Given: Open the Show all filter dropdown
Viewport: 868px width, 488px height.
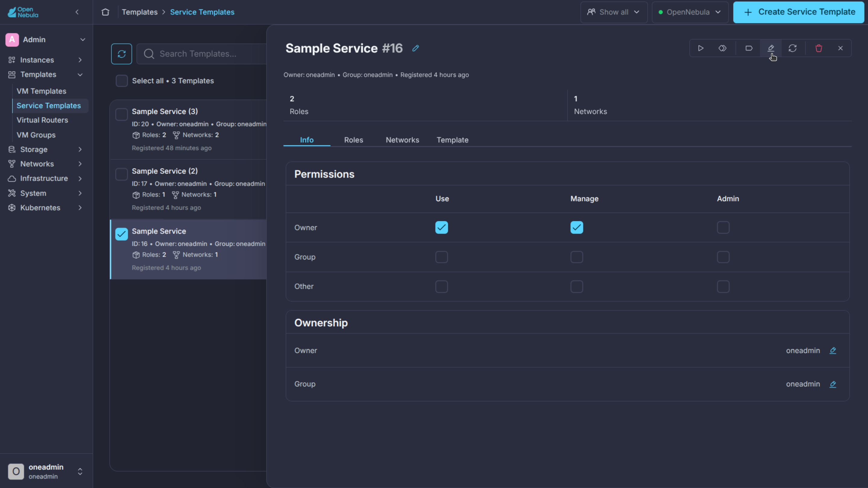Looking at the screenshot, I should point(614,12).
